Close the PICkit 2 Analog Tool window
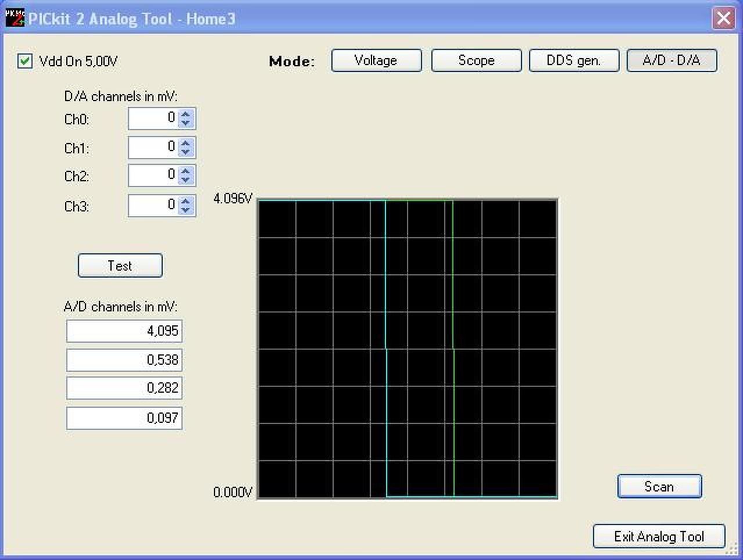Screen dimensions: 743x560 tap(723, 18)
